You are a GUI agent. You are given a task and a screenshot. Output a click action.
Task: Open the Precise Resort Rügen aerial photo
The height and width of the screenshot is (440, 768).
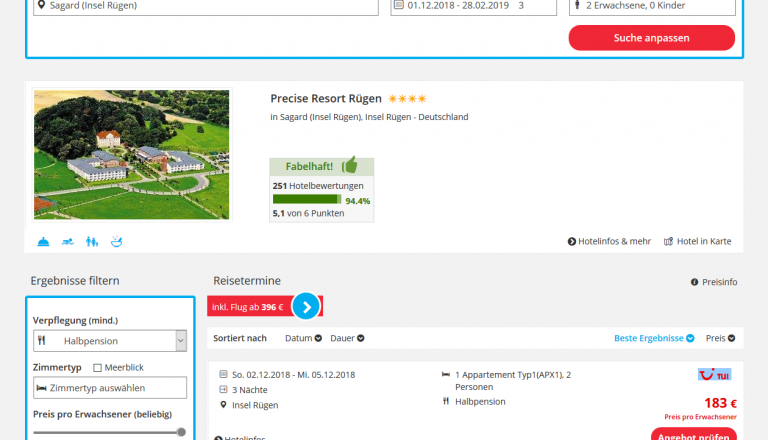(131, 154)
